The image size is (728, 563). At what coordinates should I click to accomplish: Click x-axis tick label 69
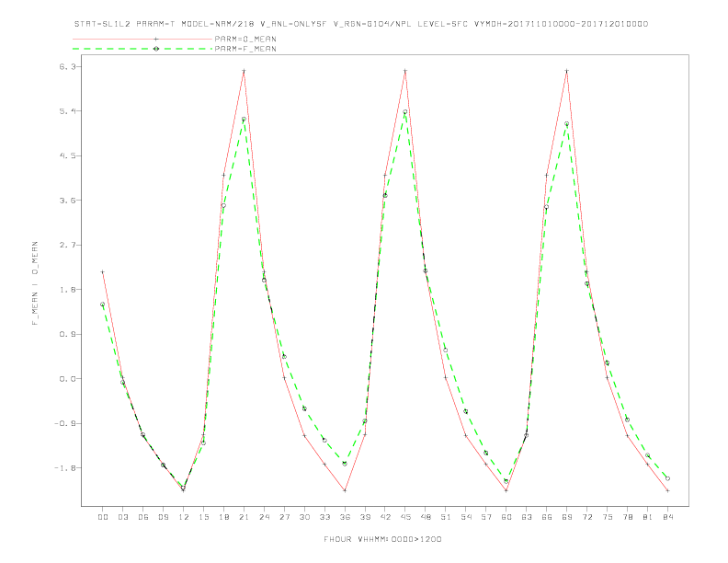coord(567,517)
